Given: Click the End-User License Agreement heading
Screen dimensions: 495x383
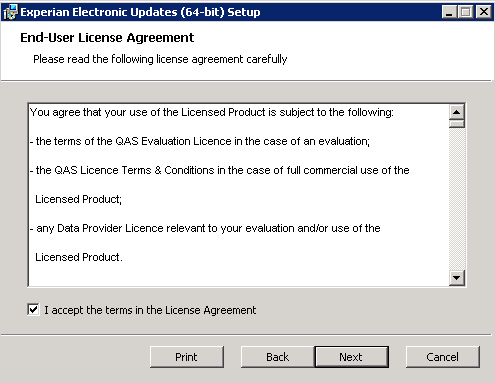Looking at the screenshot, I should (107, 38).
